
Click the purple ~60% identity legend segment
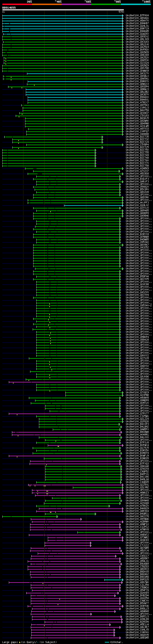[x=76, y=4]
